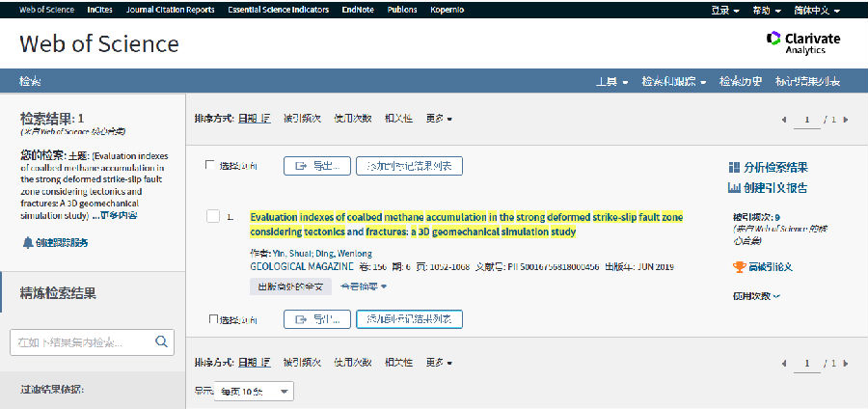Image resolution: width=868 pixels, height=409 pixels.
Task: Tick checkbox for result number 1
Action: (x=212, y=216)
